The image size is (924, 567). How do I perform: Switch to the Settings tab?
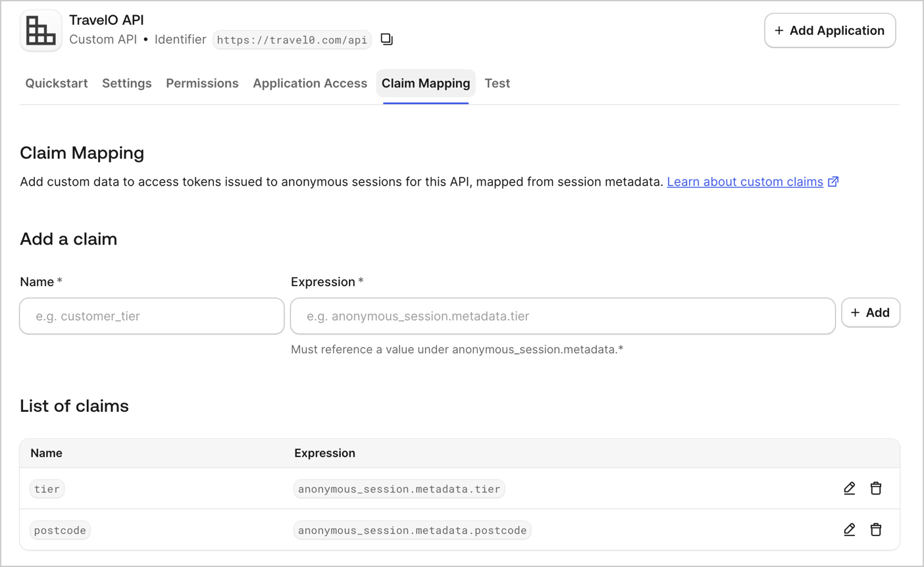(127, 84)
